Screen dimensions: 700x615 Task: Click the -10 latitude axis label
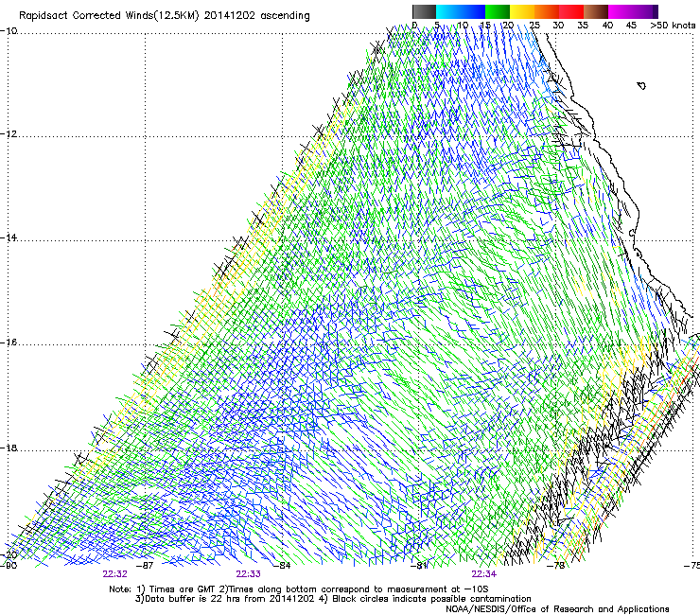tap(9, 31)
